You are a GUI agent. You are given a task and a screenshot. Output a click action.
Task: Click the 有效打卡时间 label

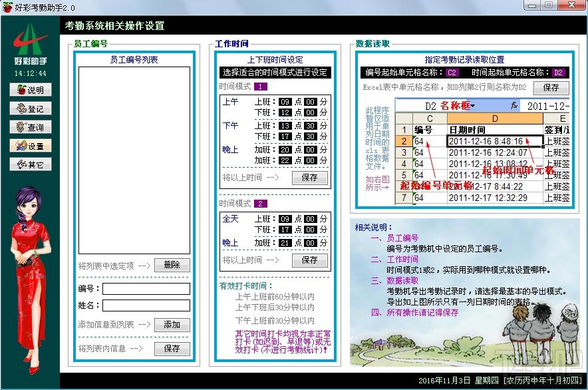246,286
